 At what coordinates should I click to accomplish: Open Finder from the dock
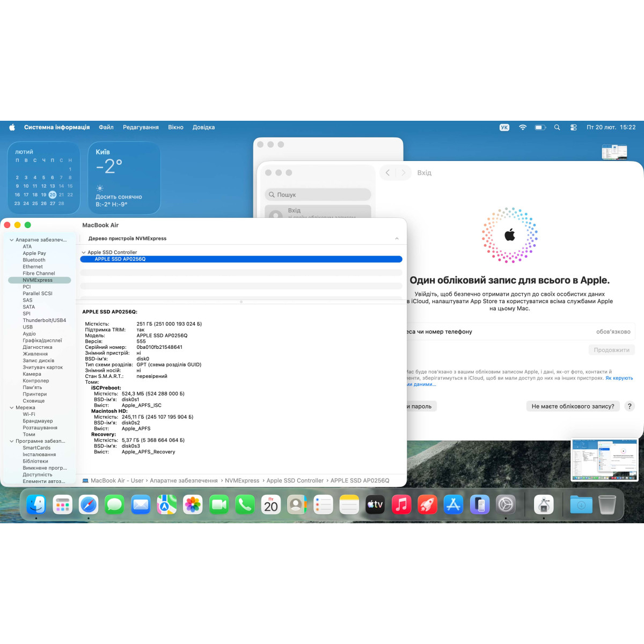point(36,504)
